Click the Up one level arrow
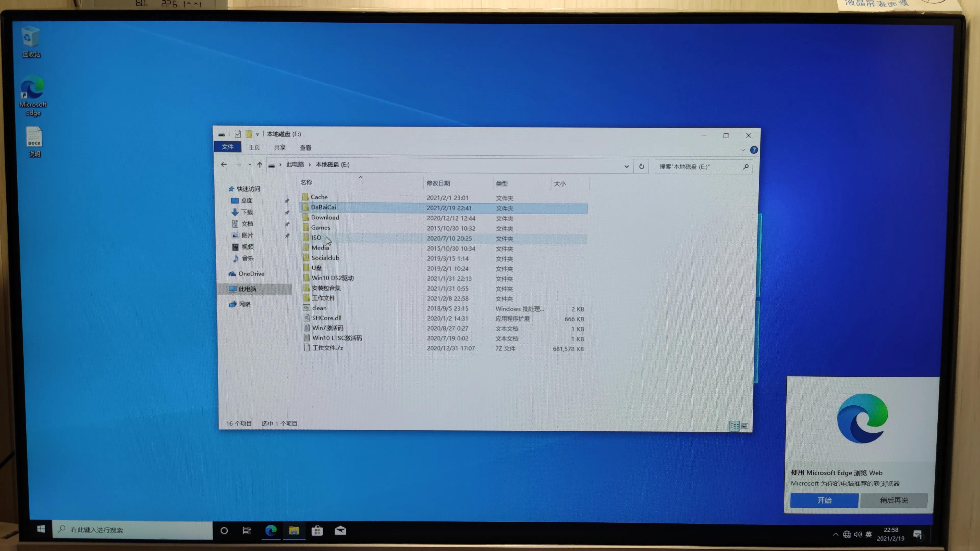 coord(260,165)
